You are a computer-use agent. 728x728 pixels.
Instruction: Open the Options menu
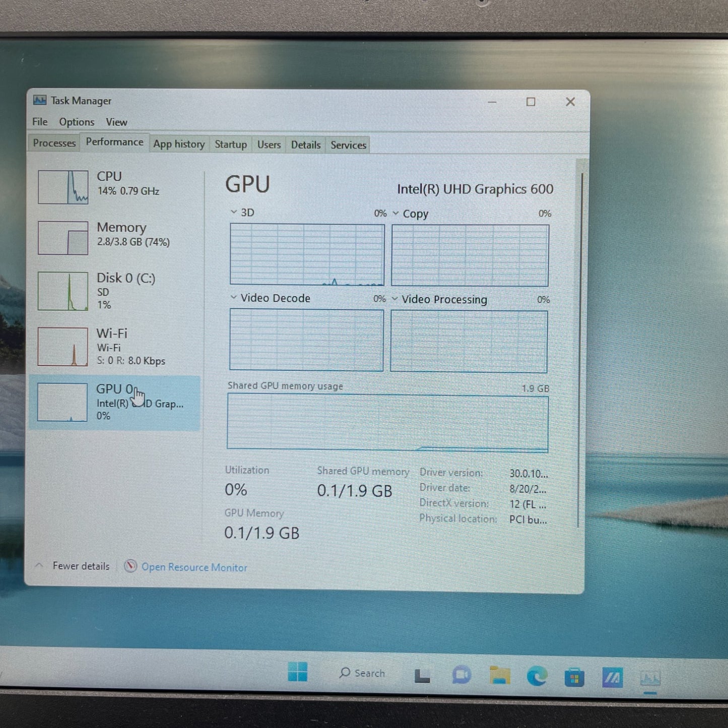click(77, 122)
